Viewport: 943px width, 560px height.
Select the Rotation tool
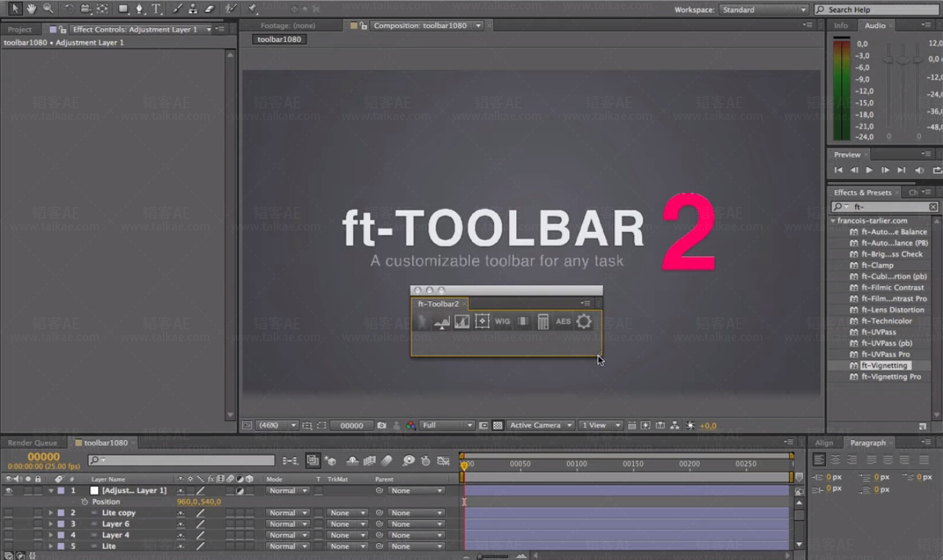69,9
